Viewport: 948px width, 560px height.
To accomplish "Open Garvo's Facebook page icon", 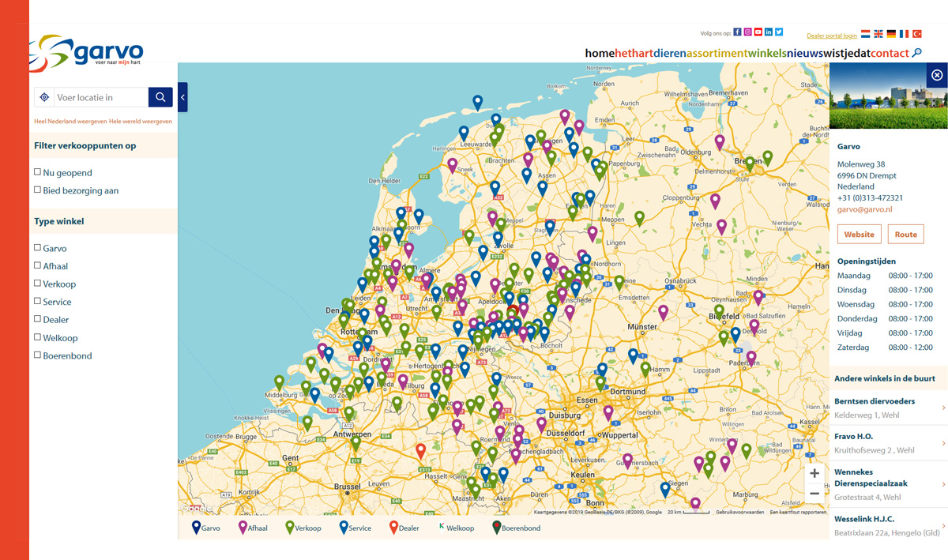I will click(737, 32).
